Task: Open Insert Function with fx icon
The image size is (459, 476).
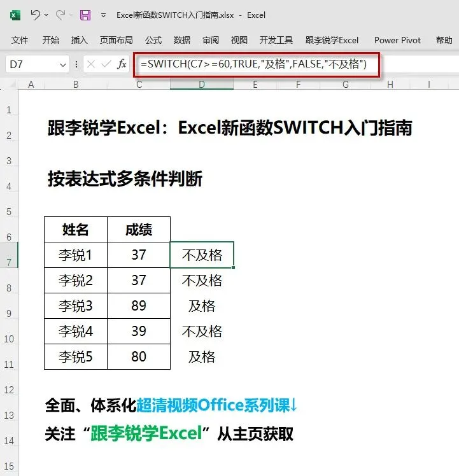Action: pos(122,64)
